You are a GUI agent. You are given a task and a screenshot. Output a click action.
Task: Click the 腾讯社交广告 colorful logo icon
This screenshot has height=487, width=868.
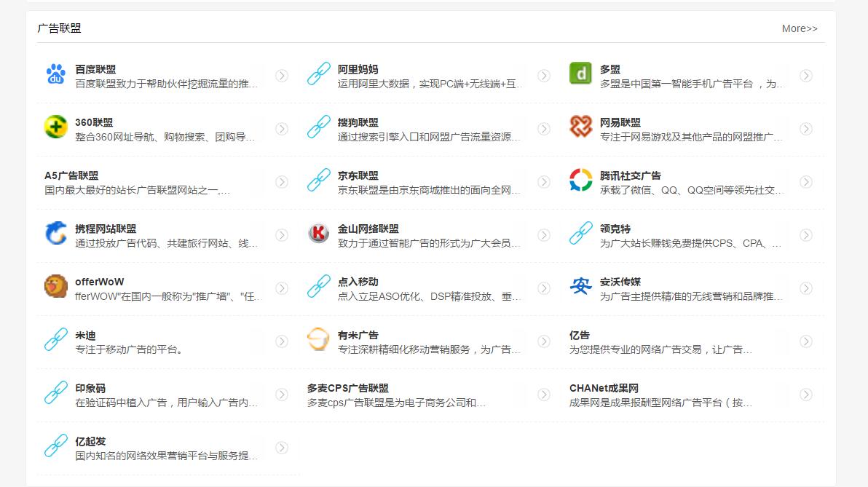[x=580, y=182]
